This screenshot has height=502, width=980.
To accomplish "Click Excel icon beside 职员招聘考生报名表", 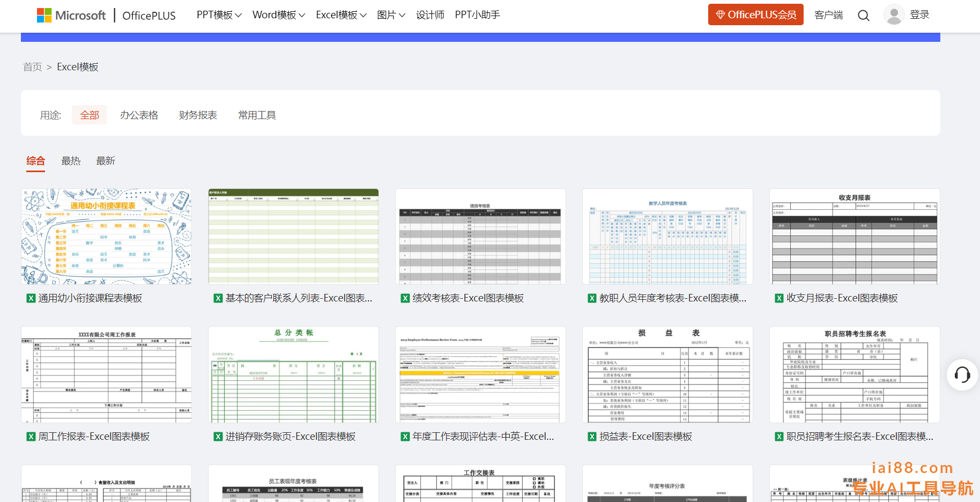I will (779, 437).
